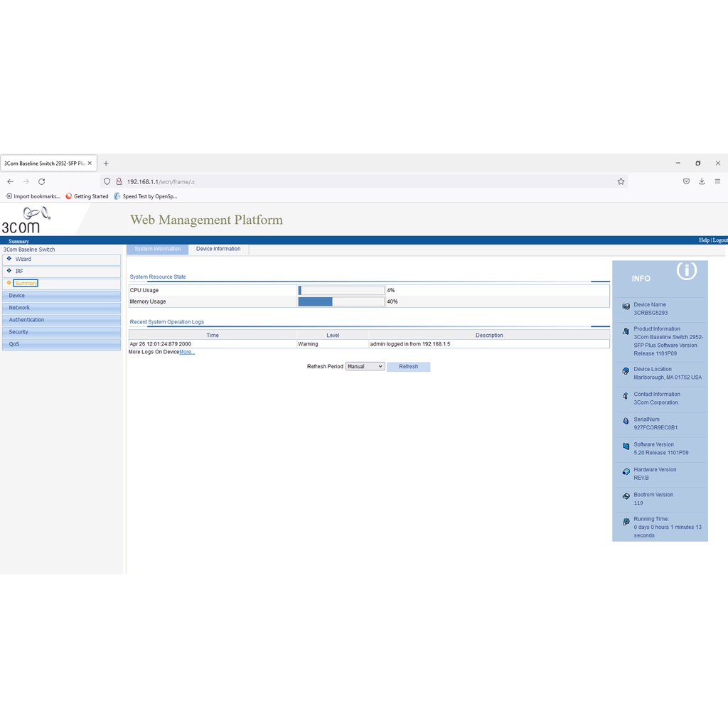Expand the Network menu section
This screenshot has height=728, width=728.
click(19, 308)
